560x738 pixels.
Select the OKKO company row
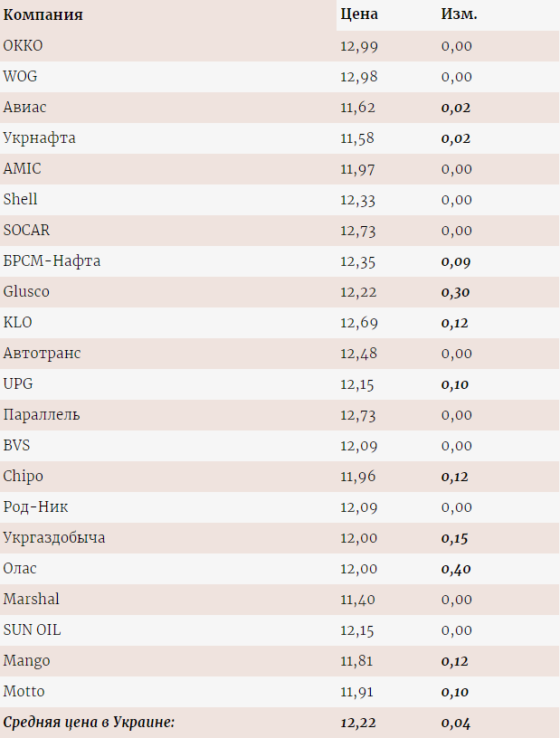click(x=280, y=46)
